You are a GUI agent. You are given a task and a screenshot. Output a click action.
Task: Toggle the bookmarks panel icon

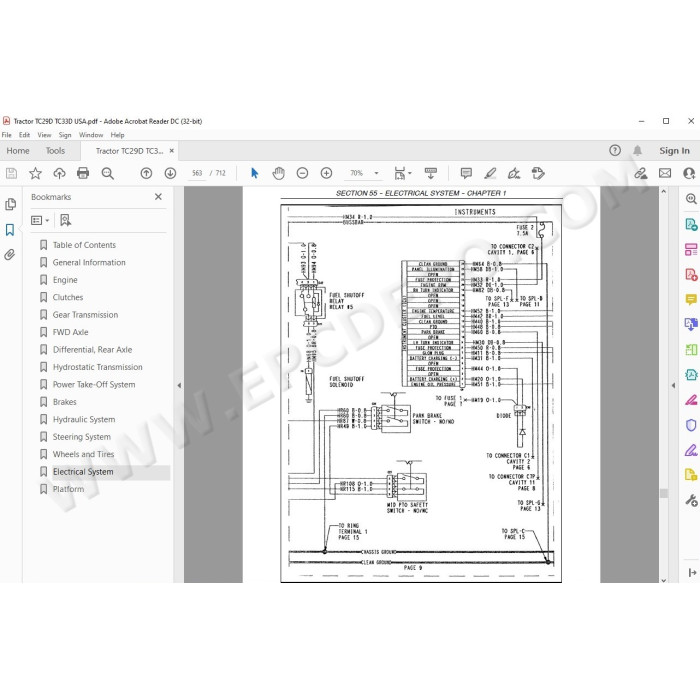(10, 230)
